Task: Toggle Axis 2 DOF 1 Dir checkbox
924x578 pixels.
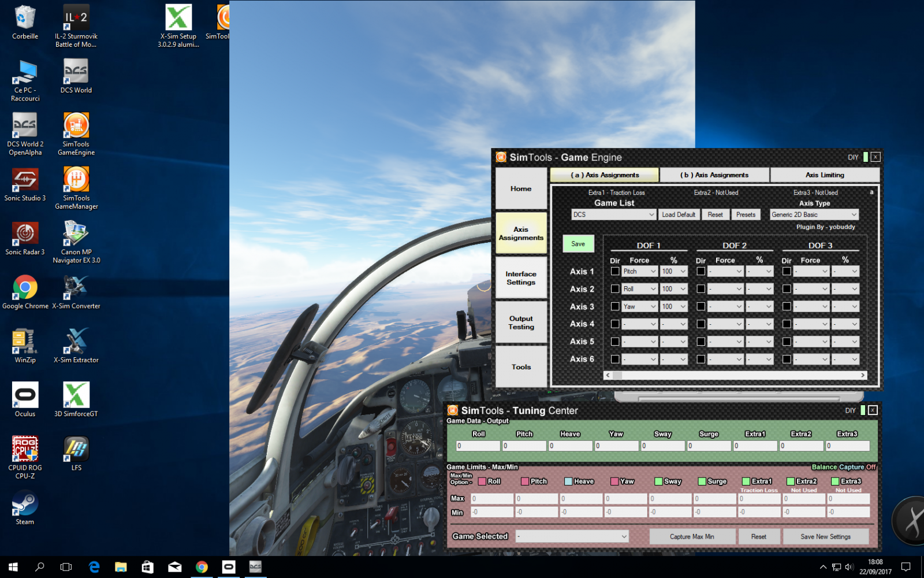Action: point(615,289)
